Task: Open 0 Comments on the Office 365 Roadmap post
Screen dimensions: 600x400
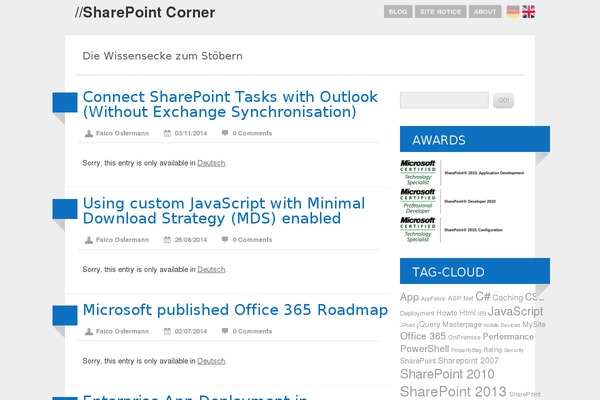Action: (x=252, y=331)
